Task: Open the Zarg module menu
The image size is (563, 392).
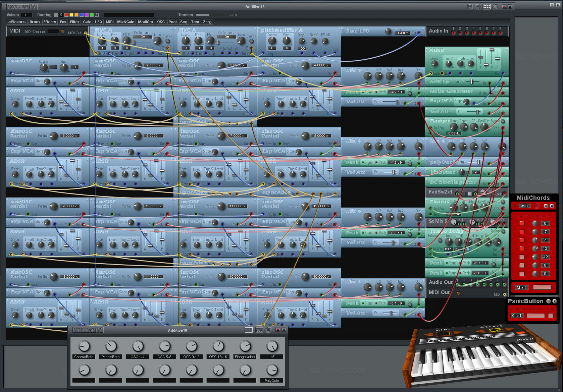Action: coord(207,22)
